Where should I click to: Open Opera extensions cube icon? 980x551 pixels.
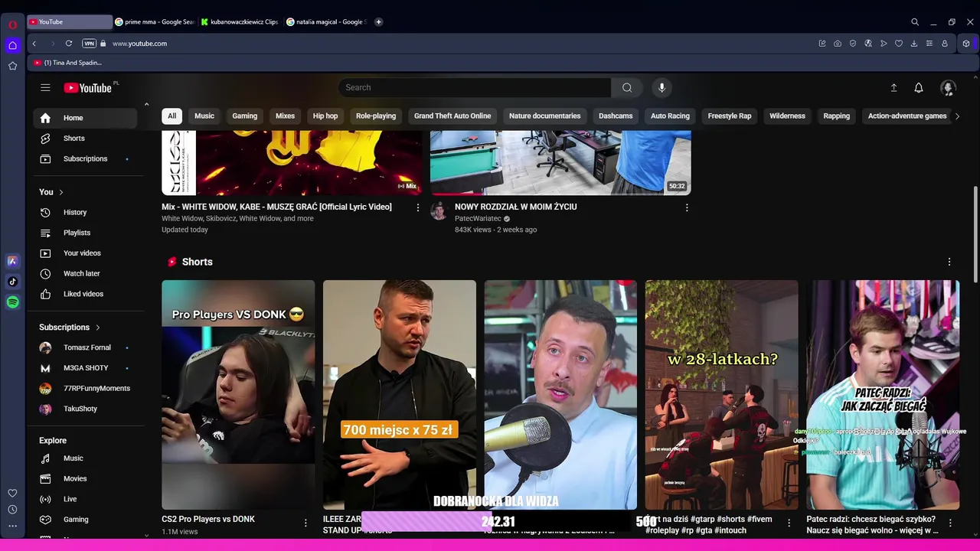pos(966,44)
